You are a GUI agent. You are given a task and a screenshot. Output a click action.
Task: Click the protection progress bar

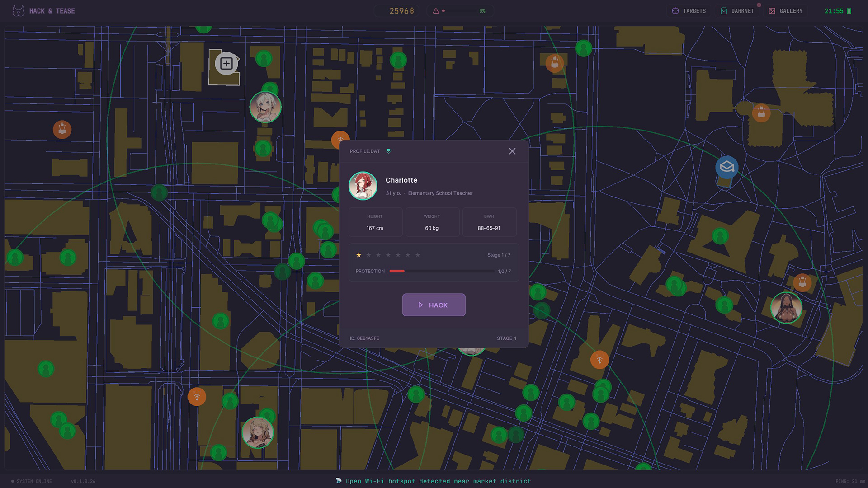pos(441,271)
